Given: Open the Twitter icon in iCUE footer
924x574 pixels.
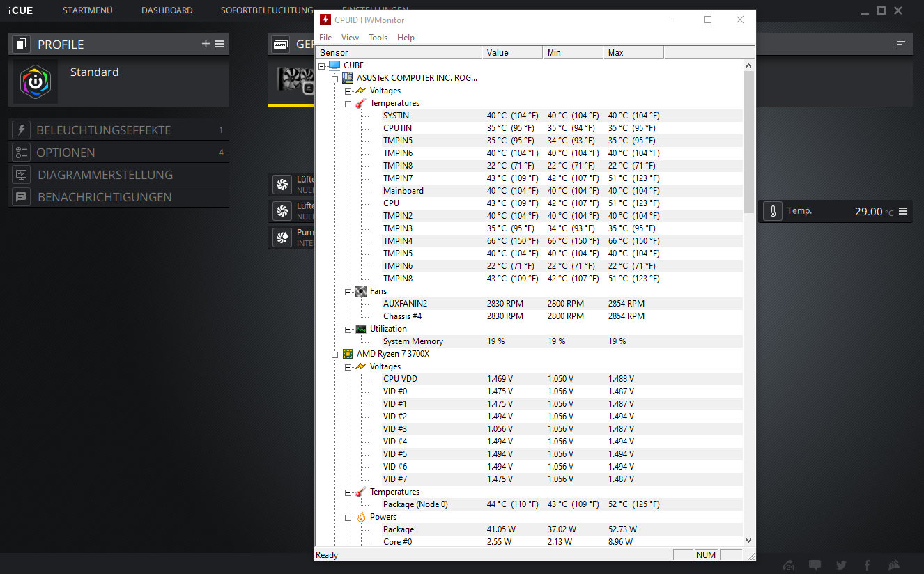Looking at the screenshot, I should click(x=841, y=565).
